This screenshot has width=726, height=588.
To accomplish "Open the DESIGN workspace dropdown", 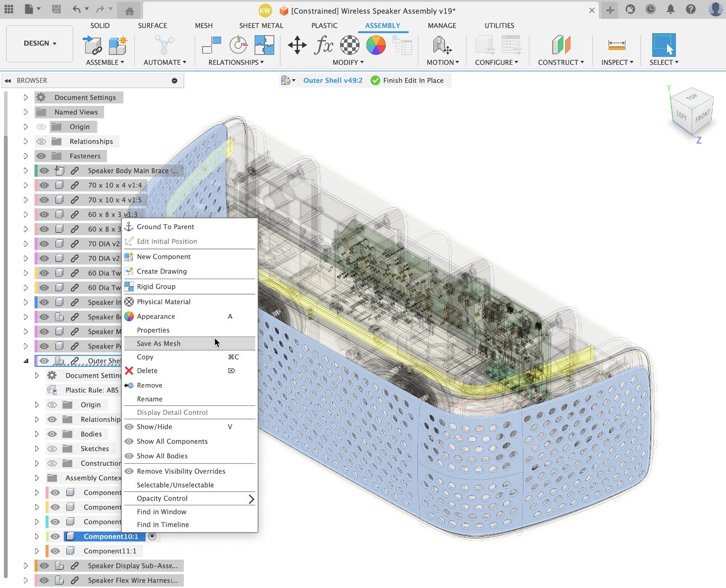I will pyautogui.click(x=40, y=44).
